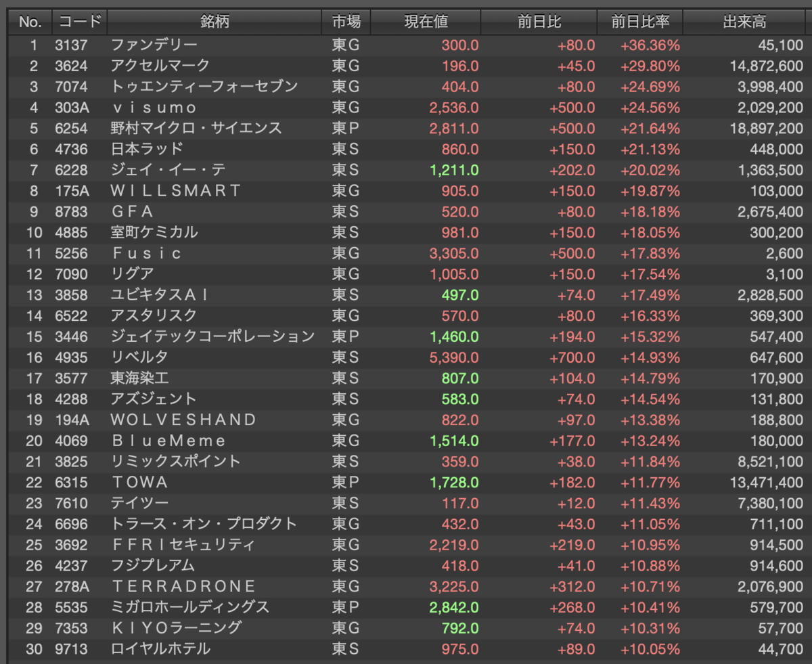Viewport: 812px width, 664px height.
Task: Select the ｖｉｓｕｍｏ row name
Action: [154, 108]
